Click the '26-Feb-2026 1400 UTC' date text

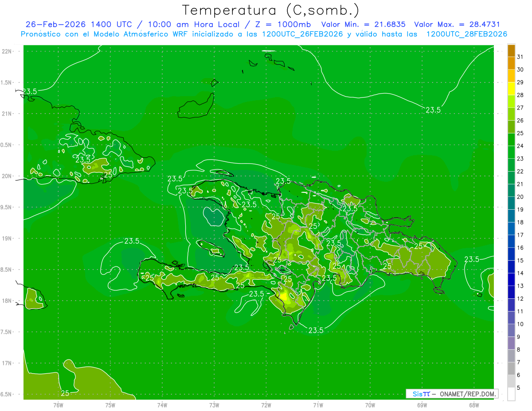point(78,24)
